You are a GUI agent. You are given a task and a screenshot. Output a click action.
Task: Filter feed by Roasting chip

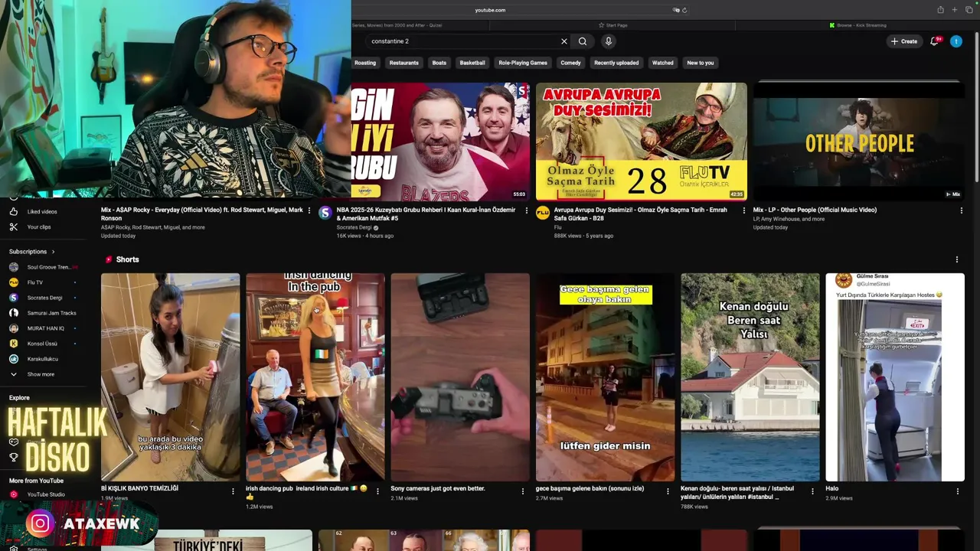365,63
